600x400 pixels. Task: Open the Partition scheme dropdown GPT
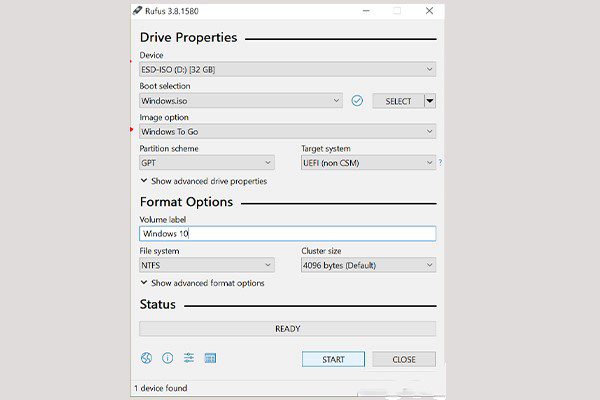(x=207, y=163)
